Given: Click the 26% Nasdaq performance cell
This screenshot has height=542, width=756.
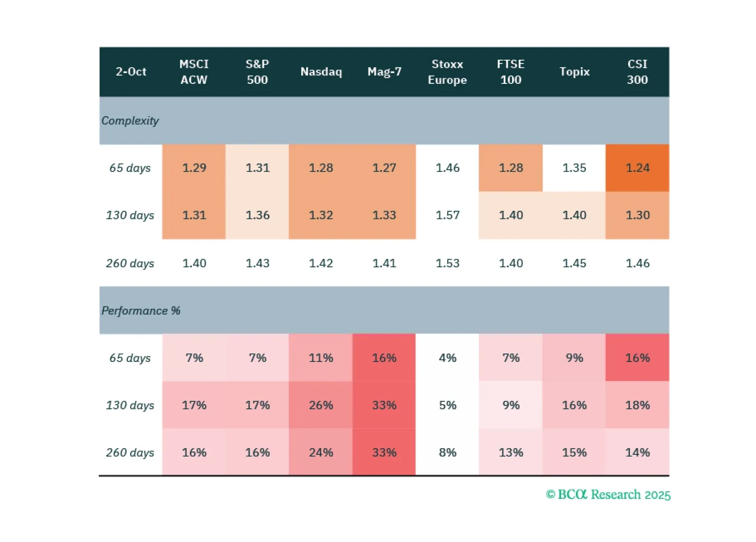Looking at the screenshot, I should tap(321, 405).
